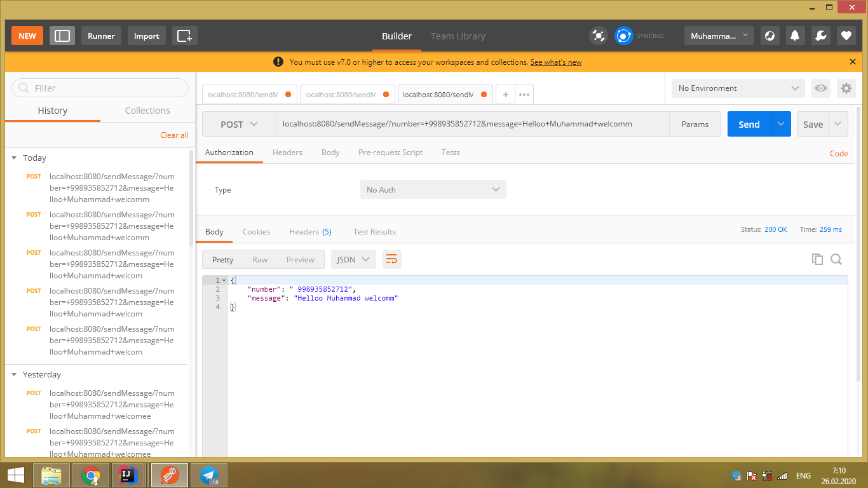Select the response Cookies tab
The height and width of the screenshot is (488, 868).
pos(256,232)
